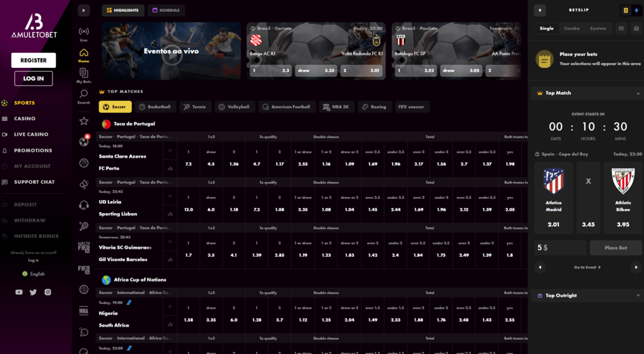Filter top matches by Boxing

pos(374,107)
